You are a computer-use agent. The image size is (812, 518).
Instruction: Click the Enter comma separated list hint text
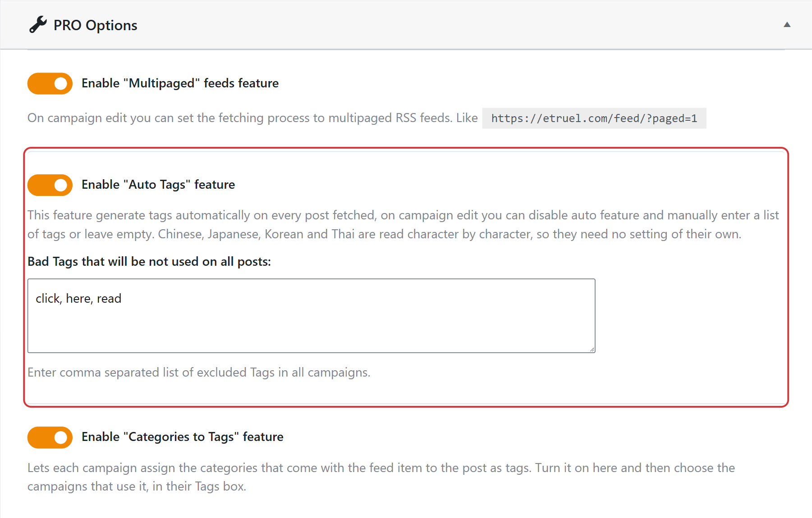(199, 373)
